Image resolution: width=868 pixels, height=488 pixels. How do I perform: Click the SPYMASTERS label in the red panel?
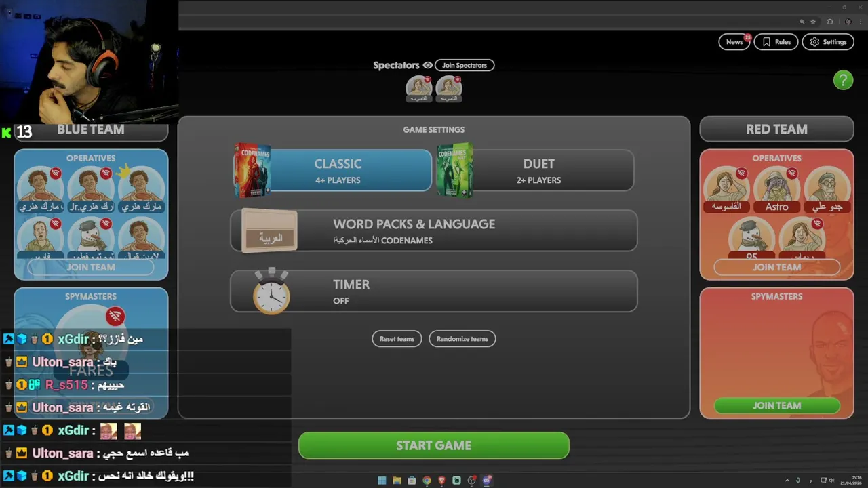(x=776, y=296)
